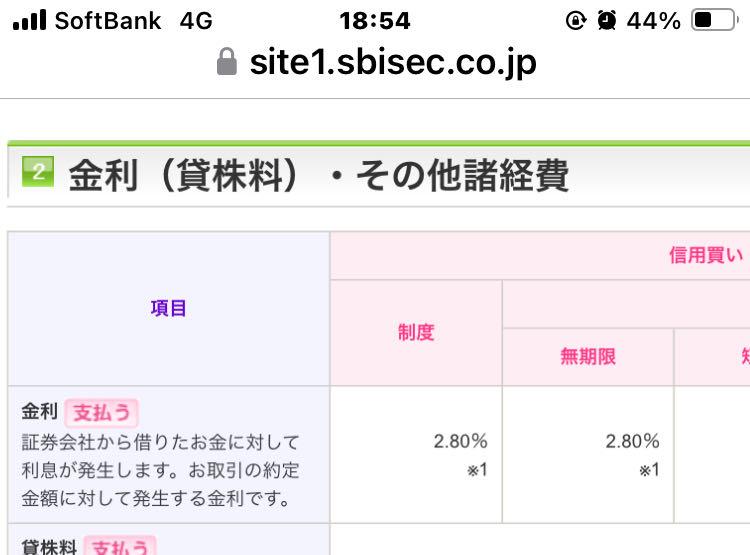Tap the 18:54 clock in status bar

pos(375,21)
